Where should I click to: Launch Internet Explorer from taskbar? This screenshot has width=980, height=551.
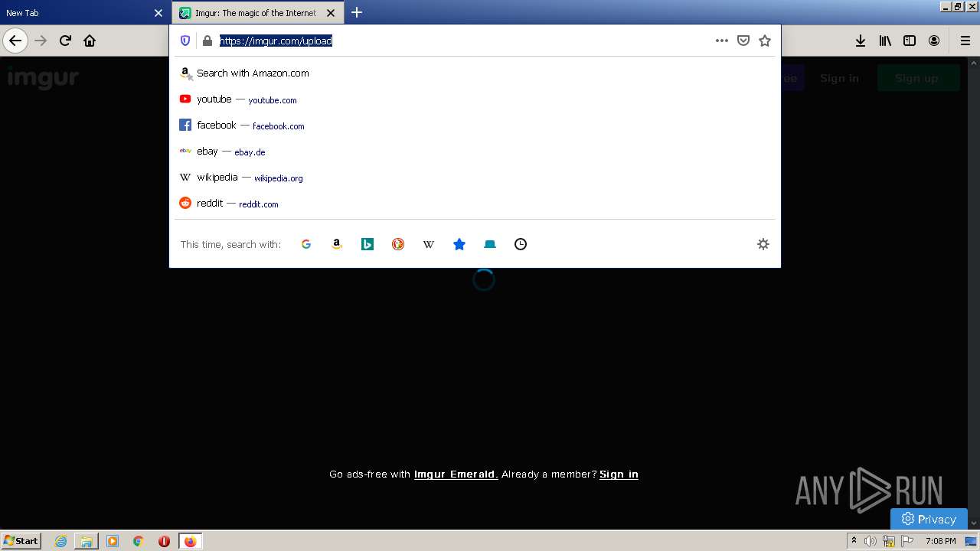click(x=60, y=541)
